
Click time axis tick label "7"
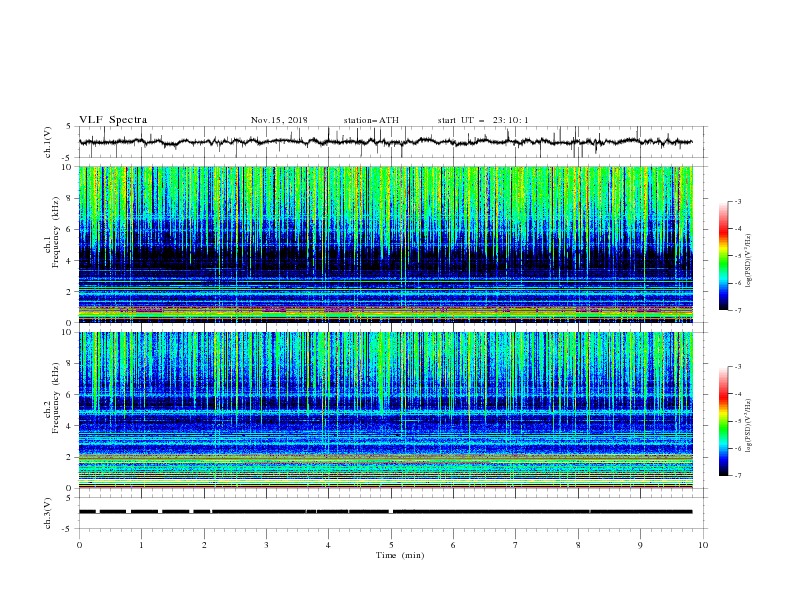(516, 545)
